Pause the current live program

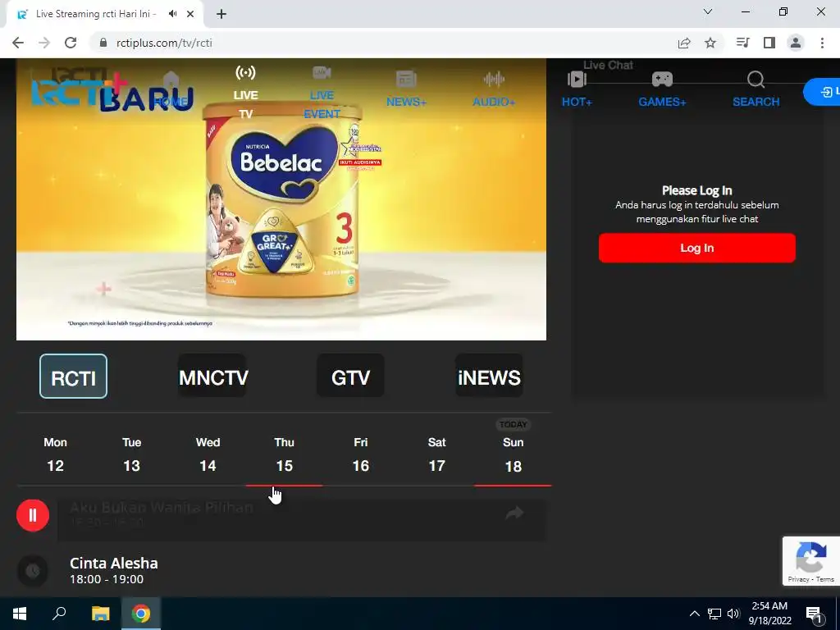pyautogui.click(x=33, y=515)
